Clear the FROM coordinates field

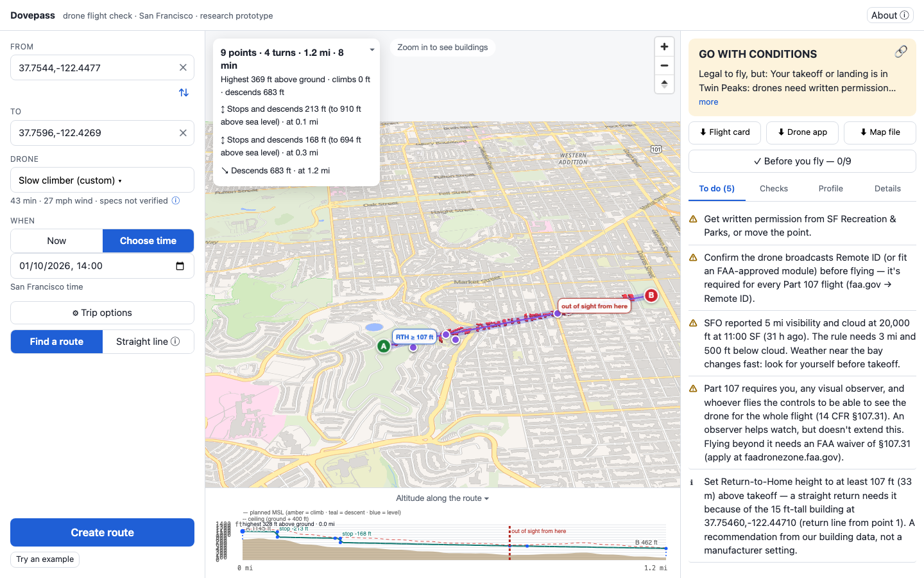(183, 67)
